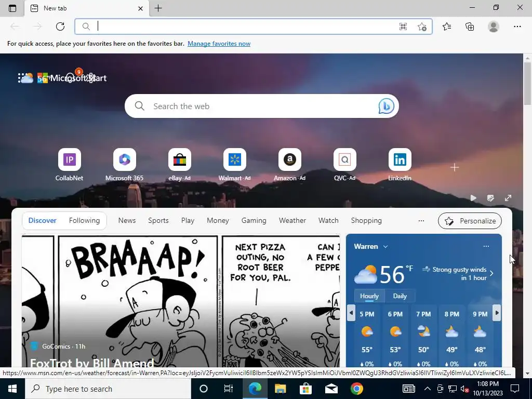Open a new tab with the plus icon
532x399 pixels.
point(158,8)
